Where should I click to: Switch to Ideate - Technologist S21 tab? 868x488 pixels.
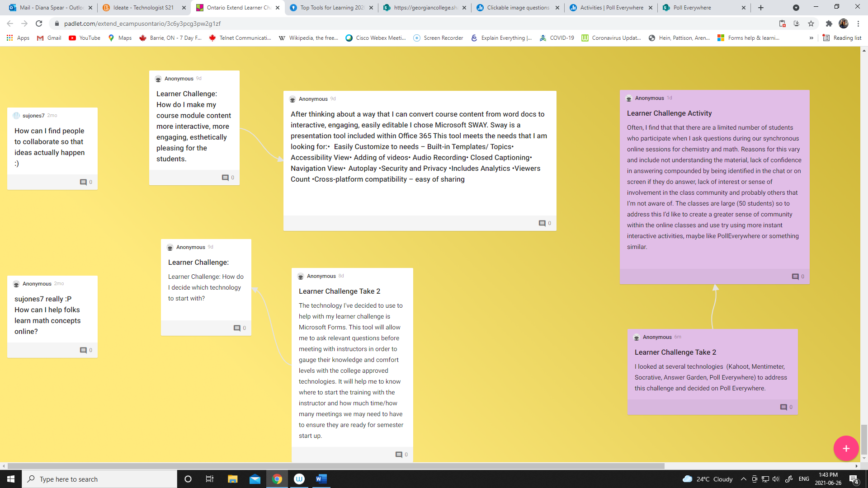pos(144,8)
